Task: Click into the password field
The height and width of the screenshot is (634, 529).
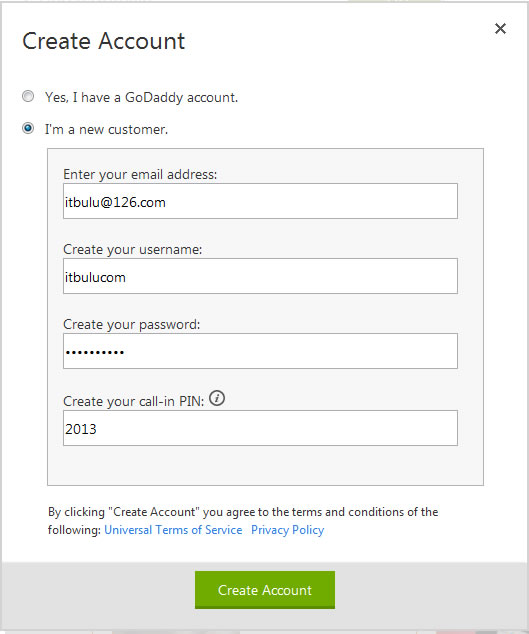Action: [x=260, y=351]
